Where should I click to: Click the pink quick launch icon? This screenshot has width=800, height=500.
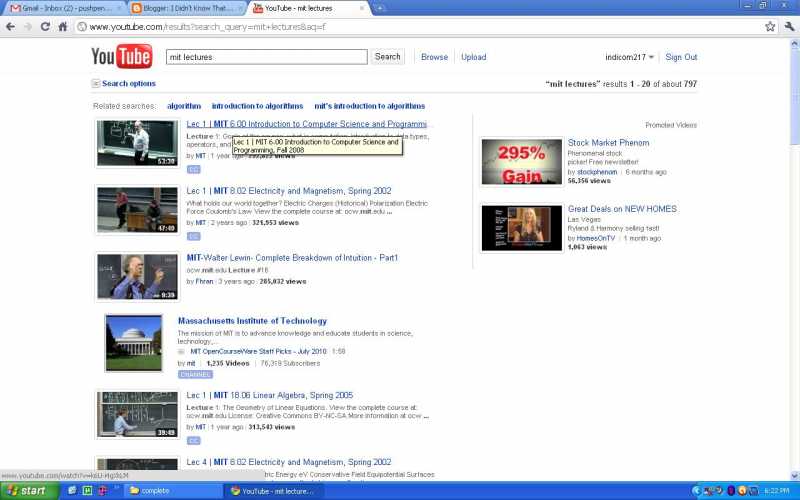pyautogui.click(x=103, y=491)
